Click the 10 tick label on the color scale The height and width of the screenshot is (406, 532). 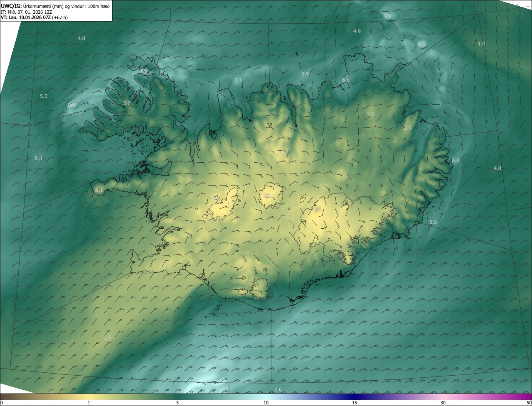[266, 403]
